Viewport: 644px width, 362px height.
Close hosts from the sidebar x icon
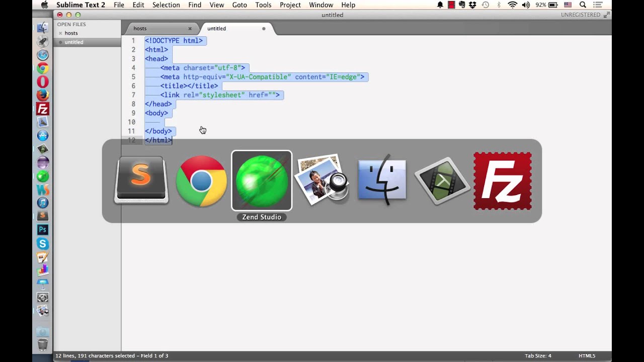[x=60, y=33]
